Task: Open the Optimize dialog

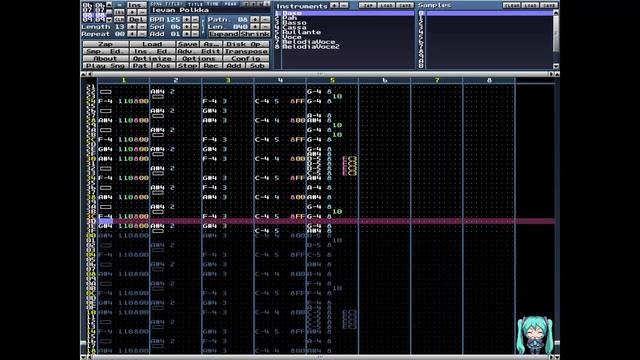Action: click(152, 58)
